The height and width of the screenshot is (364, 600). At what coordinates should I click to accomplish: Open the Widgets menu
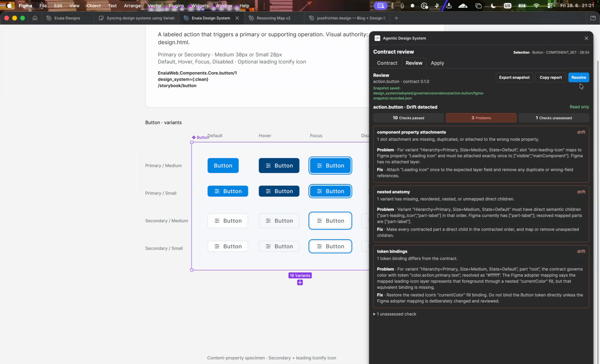click(200, 5)
